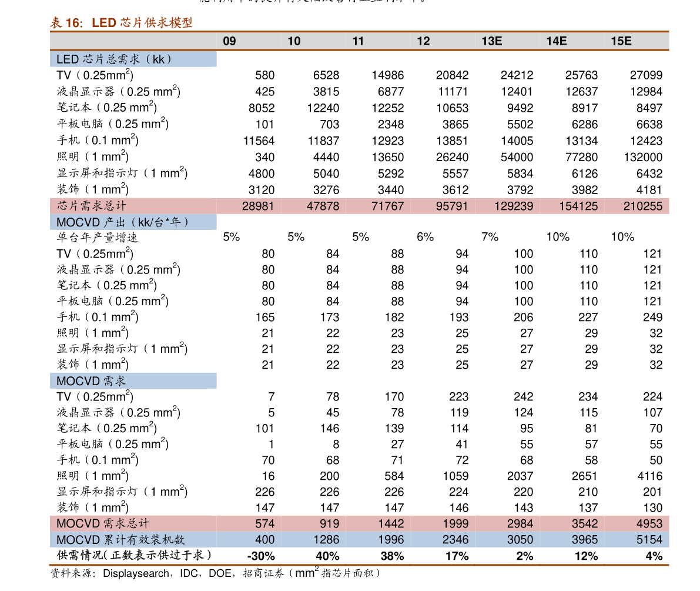Select the 芯片需求总计 row label
The image size is (700, 591).
[91, 206]
